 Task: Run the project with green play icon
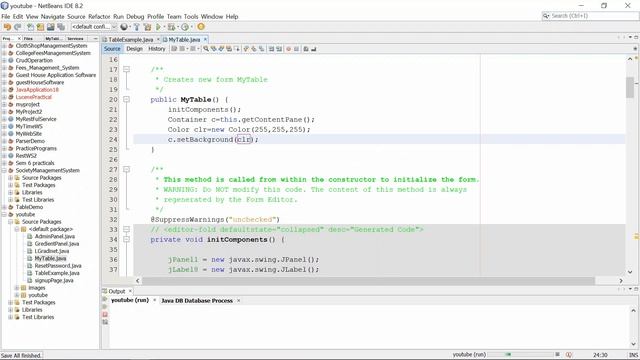(158, 27)
